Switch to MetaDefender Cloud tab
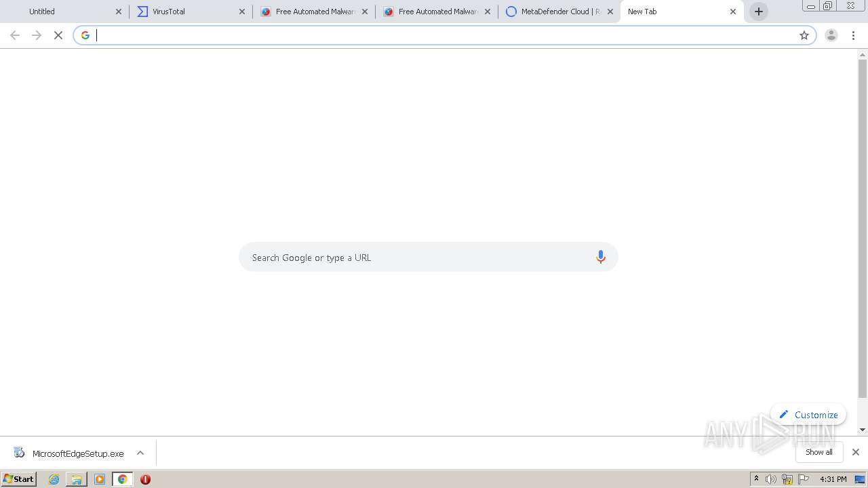This screenshot has width=868, height=488. (x=559, y=12)
